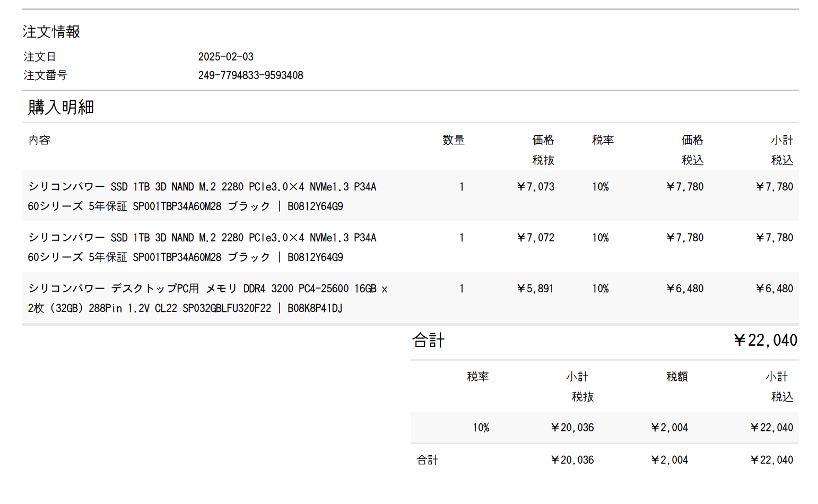
Task: Select the ¥7,073 tax-excluded price
Action: click(x=535, y=187)
